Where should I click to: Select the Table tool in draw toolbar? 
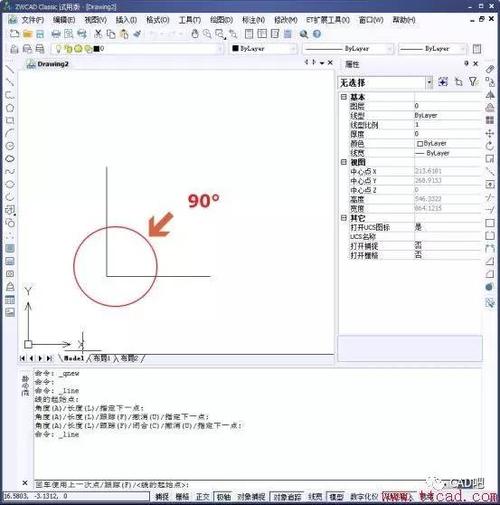click(10, 300)
